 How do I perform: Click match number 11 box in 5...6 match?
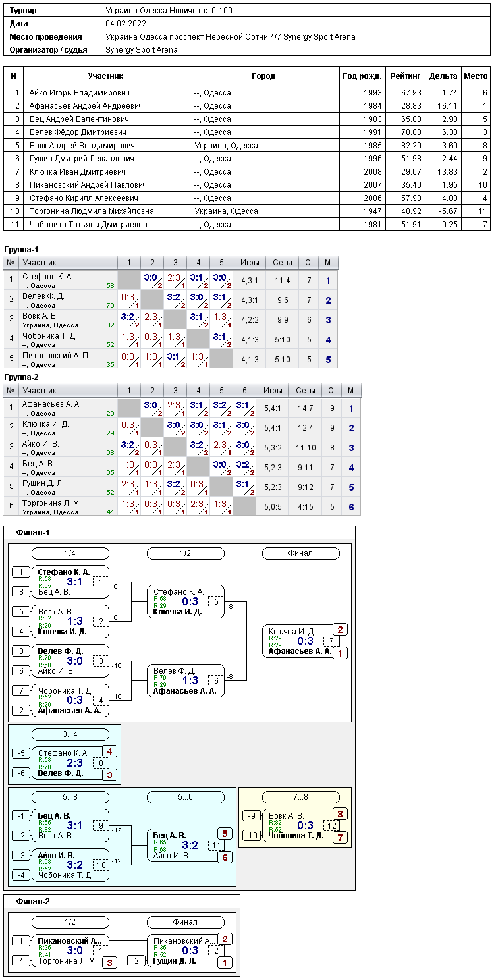(x=215, y=845)
